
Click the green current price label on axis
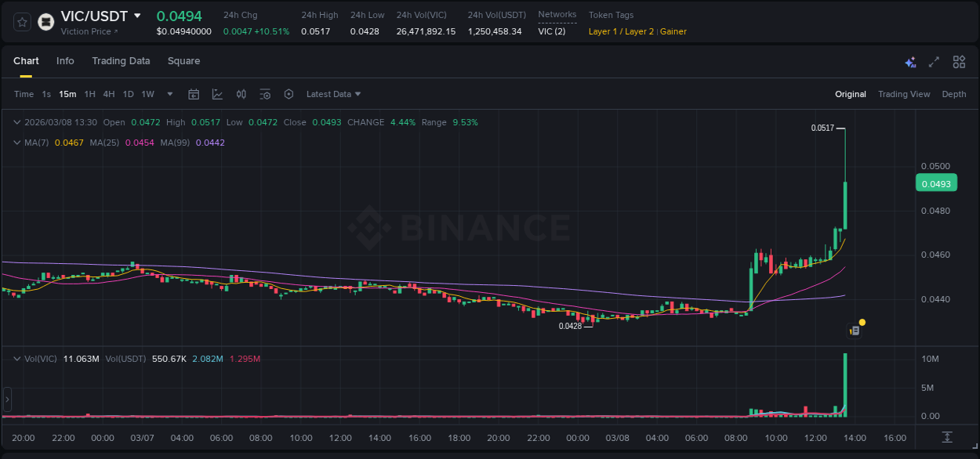coord(936,183)
